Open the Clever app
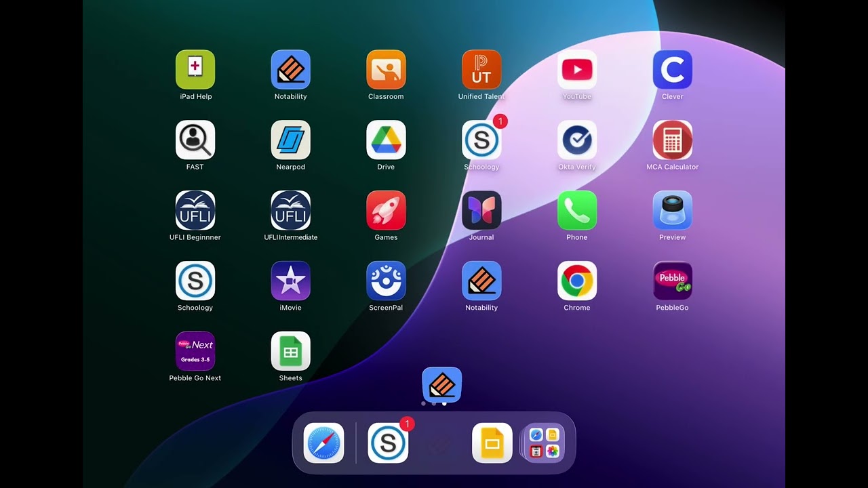 point(672,70)
